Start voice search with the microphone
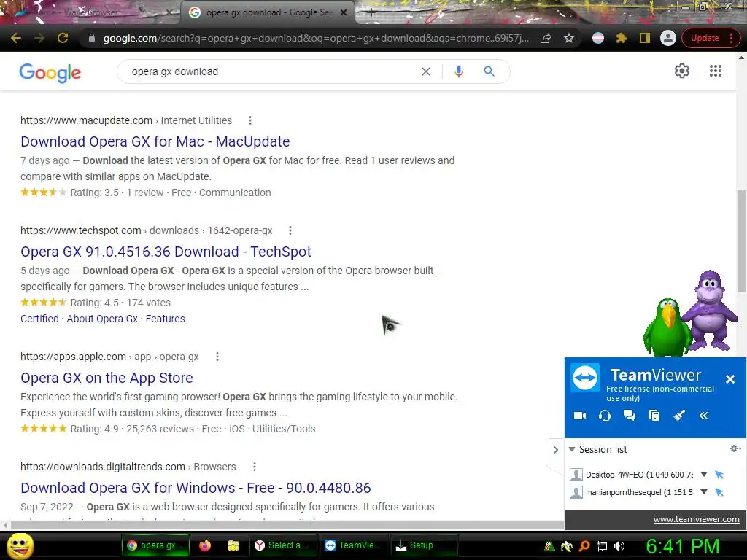 [458, 71]
